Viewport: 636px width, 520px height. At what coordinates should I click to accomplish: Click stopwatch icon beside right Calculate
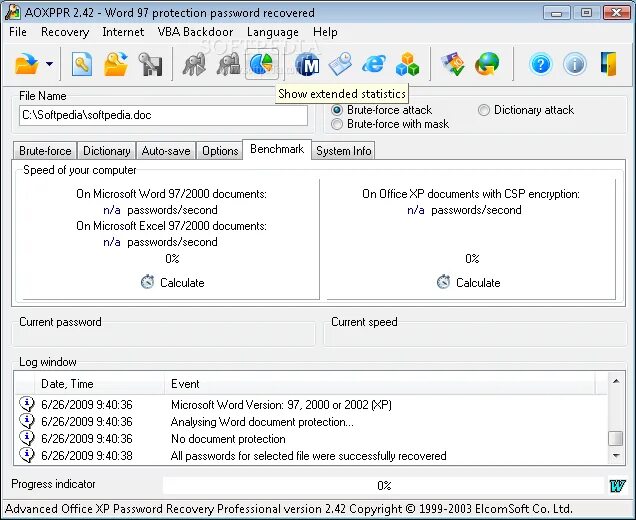(443, 282)
